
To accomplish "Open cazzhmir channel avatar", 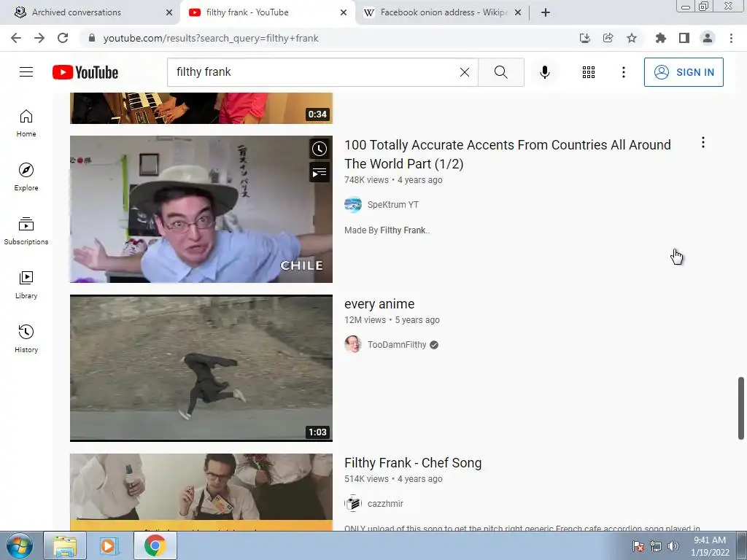I will (353, 503).
